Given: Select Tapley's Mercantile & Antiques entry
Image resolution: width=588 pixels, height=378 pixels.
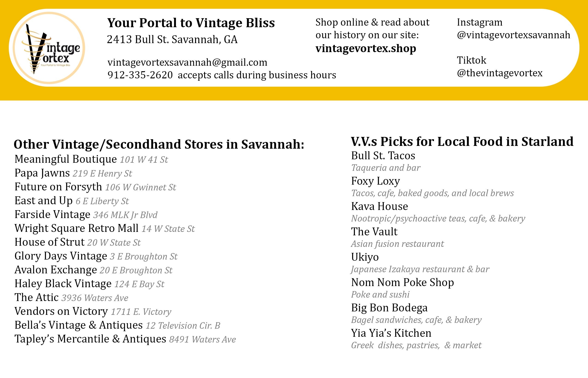Looking at the screenshot, I should tap(90, 339).
